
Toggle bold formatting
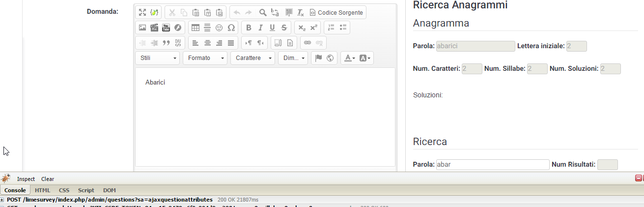click(x=249, y=28)
